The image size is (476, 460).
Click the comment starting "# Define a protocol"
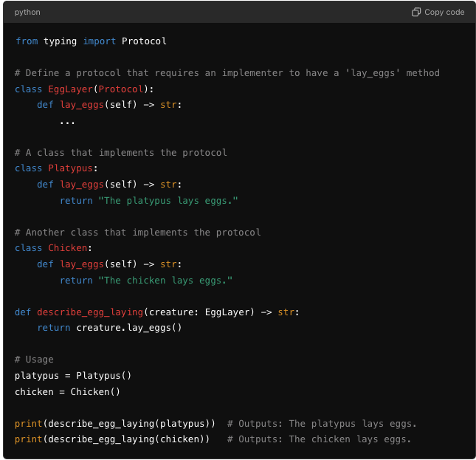click(227, 73)
